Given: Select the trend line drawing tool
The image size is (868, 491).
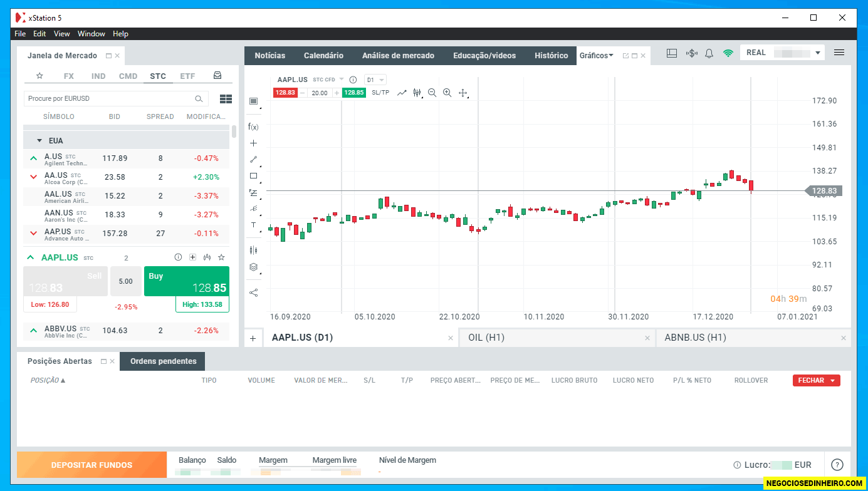Looking at the screenshot, I should click(x=253, y=160).
